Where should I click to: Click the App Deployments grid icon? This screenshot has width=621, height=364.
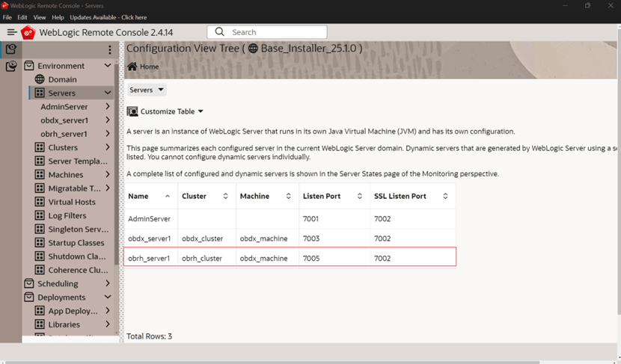coord(40,311)
